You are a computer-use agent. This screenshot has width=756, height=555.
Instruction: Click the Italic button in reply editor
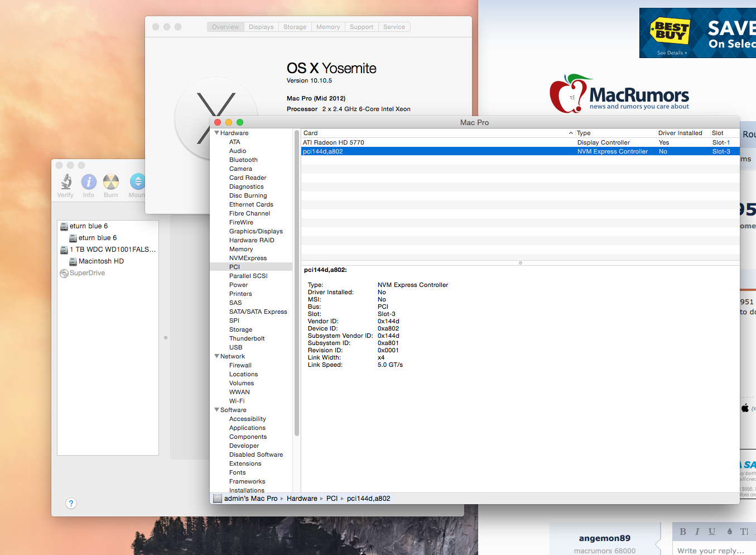(697, 532)
